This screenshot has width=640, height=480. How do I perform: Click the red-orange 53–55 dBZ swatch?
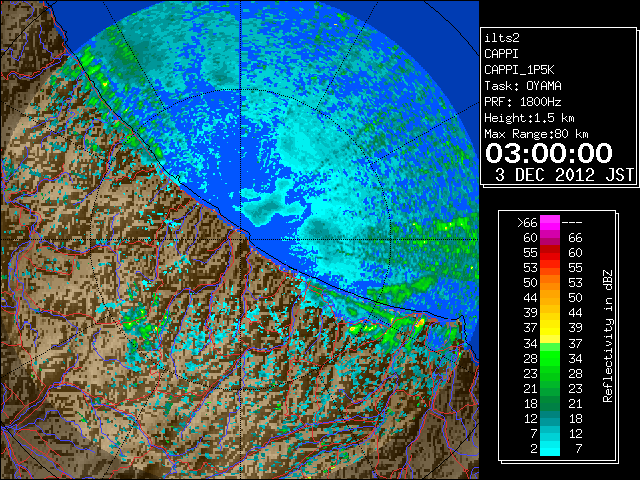point(550,268)
